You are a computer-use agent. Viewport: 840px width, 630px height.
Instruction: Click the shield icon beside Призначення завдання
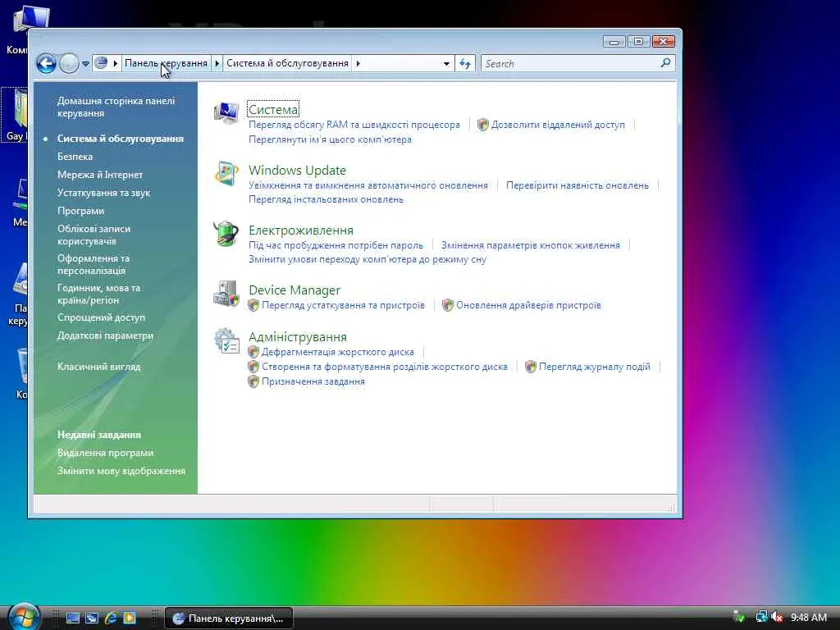pyautogui.click(x=253, y=381)
